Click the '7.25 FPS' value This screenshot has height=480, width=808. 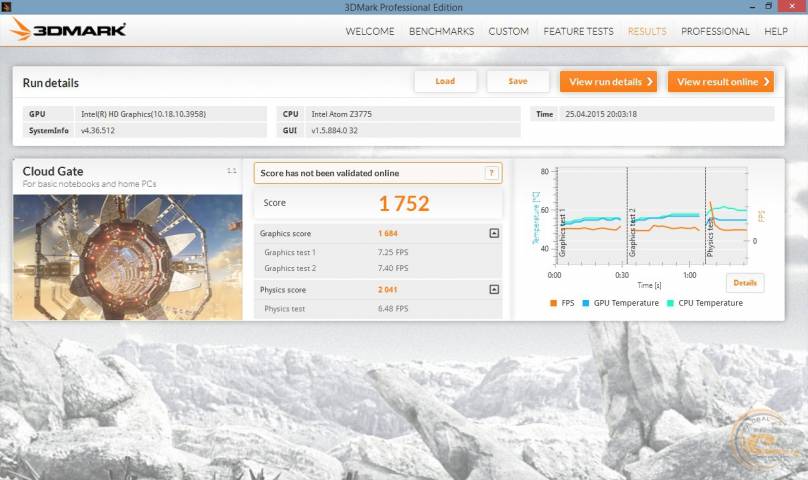click(x=393, y=252)
